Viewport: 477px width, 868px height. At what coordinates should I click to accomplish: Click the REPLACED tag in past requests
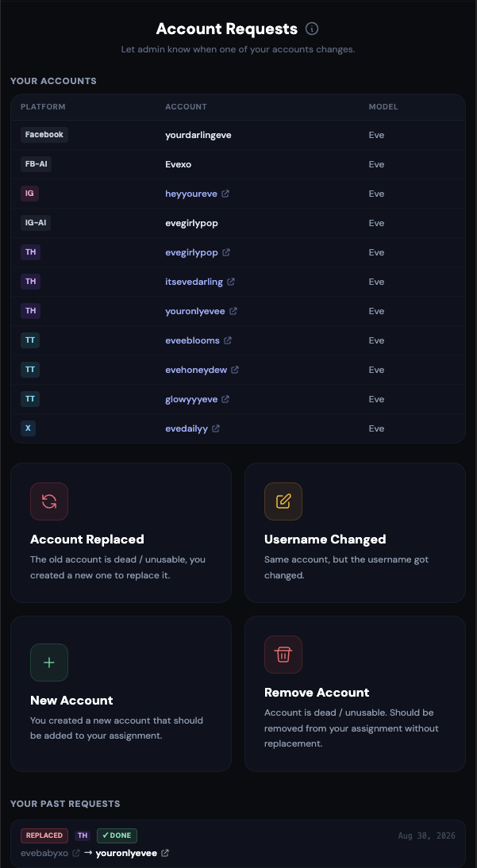tap(44, 835)
